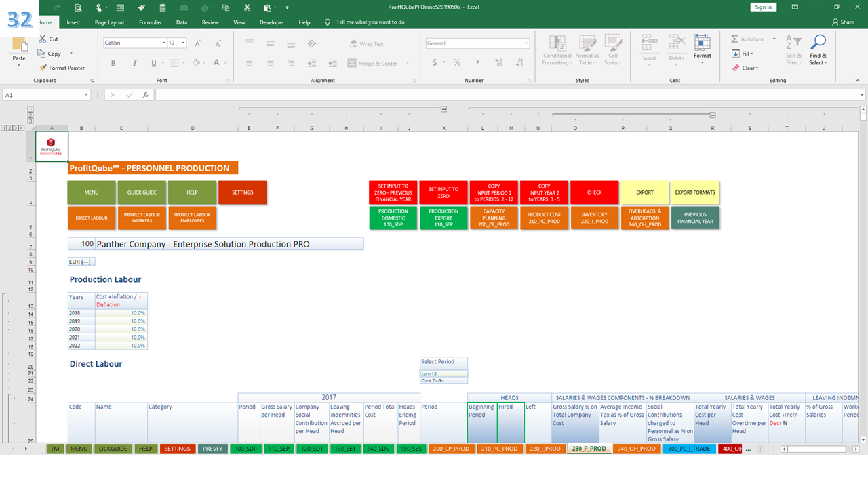Click the Insert Function fx icon
868x488 pixels.
tap(145, 95)
